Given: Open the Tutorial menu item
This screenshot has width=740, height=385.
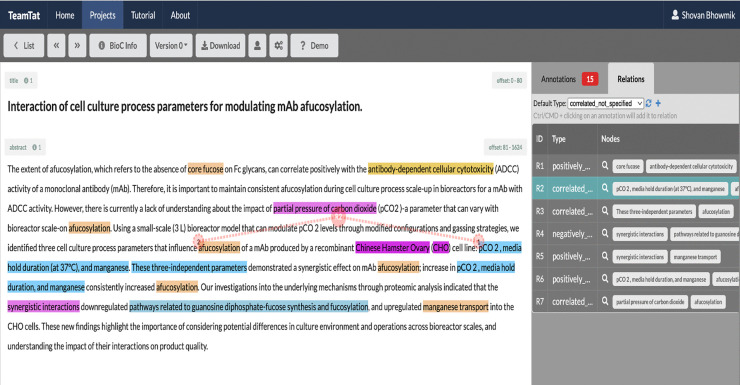Looking at the screenshot, I should [143, 15].
